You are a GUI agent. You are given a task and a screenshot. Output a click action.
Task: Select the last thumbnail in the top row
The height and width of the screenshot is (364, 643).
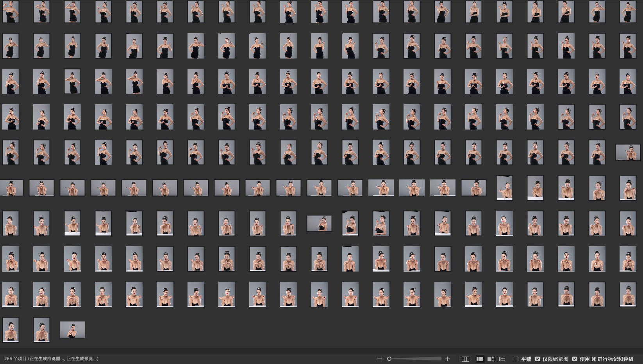(628, 11)
